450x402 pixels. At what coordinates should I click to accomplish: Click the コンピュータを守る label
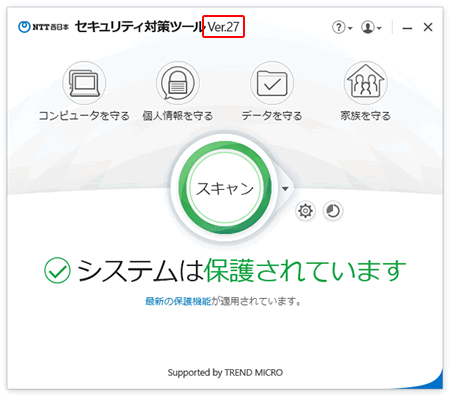click(84, 116)
